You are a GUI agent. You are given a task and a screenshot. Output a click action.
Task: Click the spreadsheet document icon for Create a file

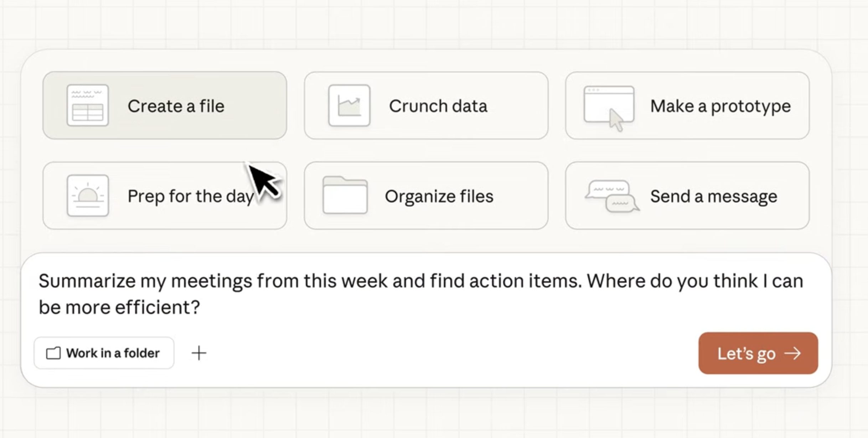pyautogui.click(x=88, y=105)
